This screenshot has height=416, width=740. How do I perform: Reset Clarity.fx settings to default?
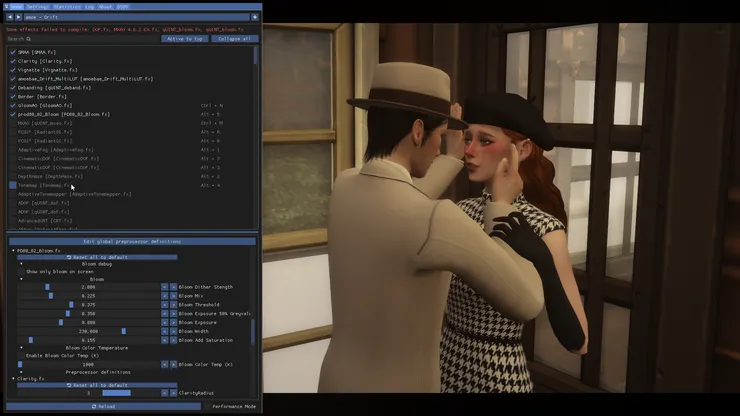click(x=97, y=385)
